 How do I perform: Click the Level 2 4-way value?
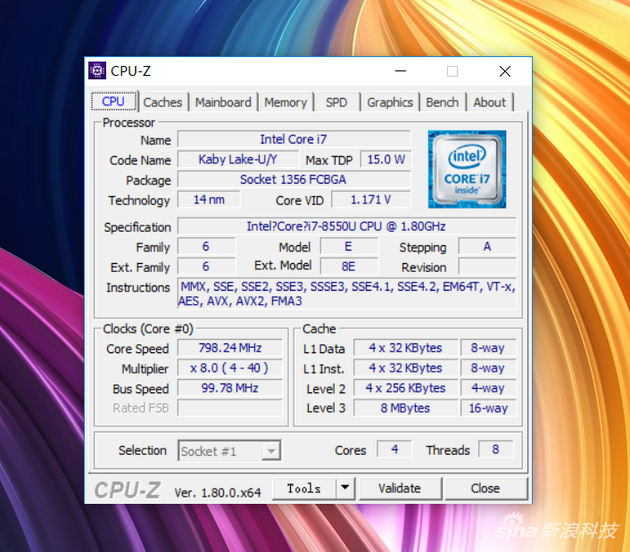pyautogui.click(x=488, y=388)
